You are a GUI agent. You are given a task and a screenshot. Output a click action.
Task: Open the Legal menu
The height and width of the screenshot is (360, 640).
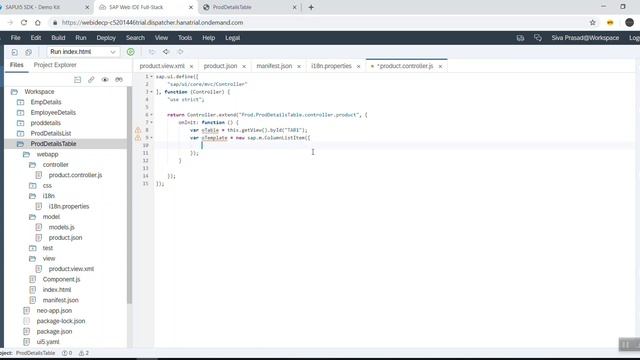[233, 38]
